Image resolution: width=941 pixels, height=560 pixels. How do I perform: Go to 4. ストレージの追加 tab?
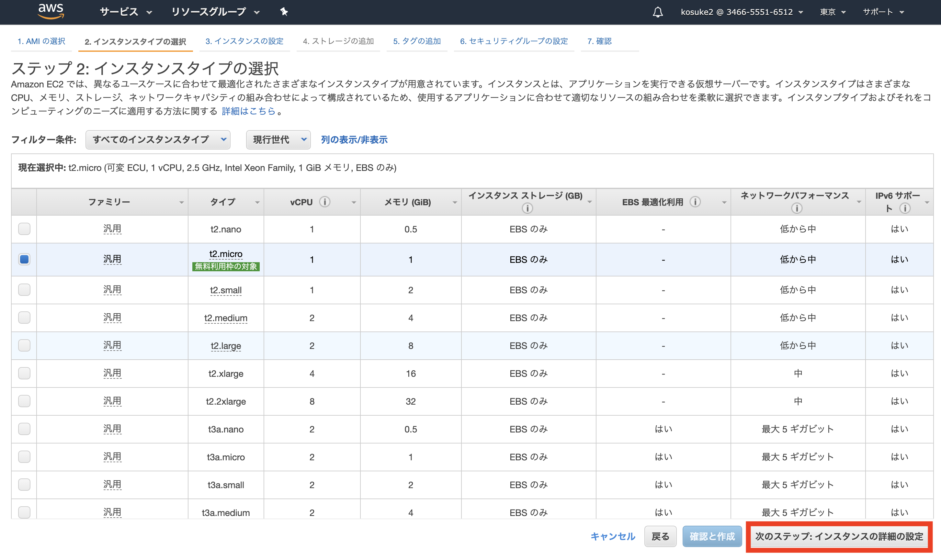338,41
